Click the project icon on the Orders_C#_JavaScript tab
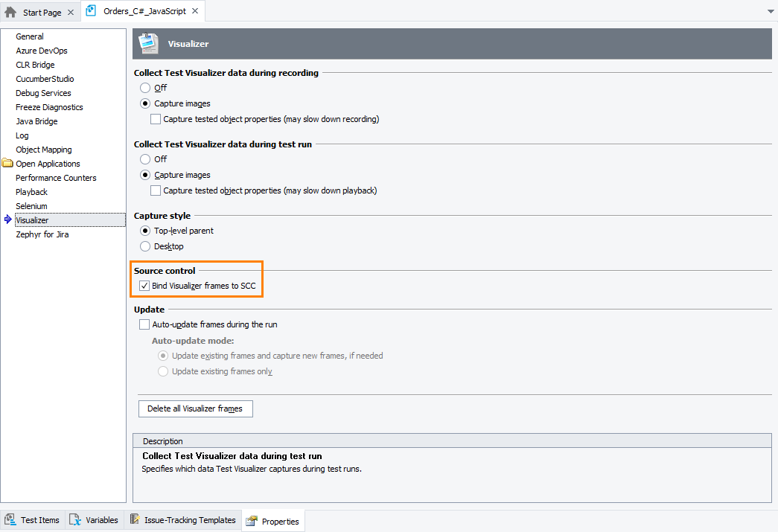The width and height of the screenshot is (778, 532). (90, 11)
